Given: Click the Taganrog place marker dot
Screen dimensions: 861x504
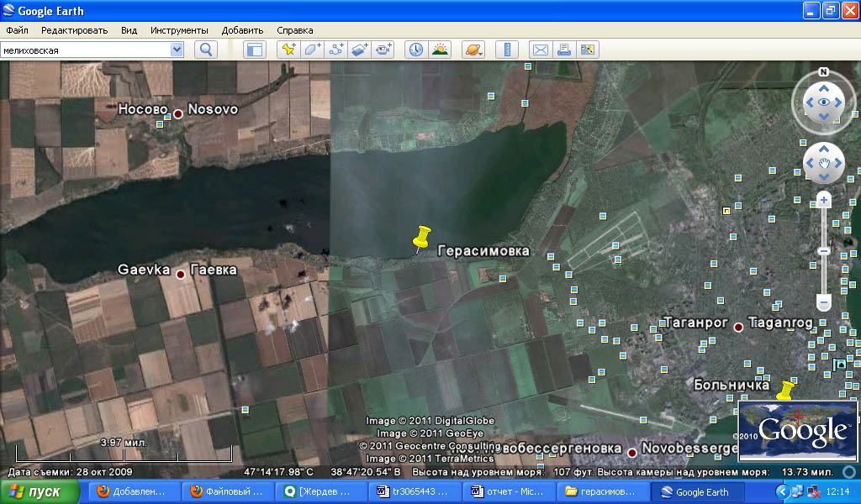Looking at the screenshot, I should pos(738,328).
